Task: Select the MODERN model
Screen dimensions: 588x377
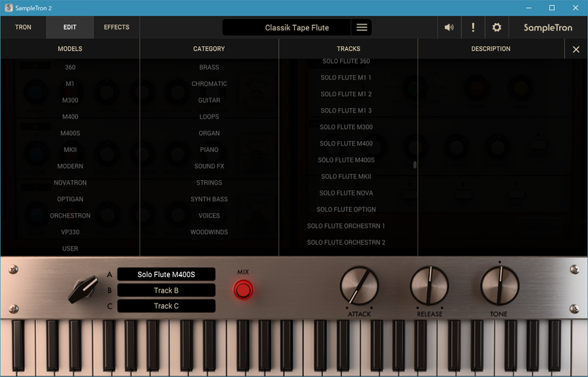Action: [70, 166]
